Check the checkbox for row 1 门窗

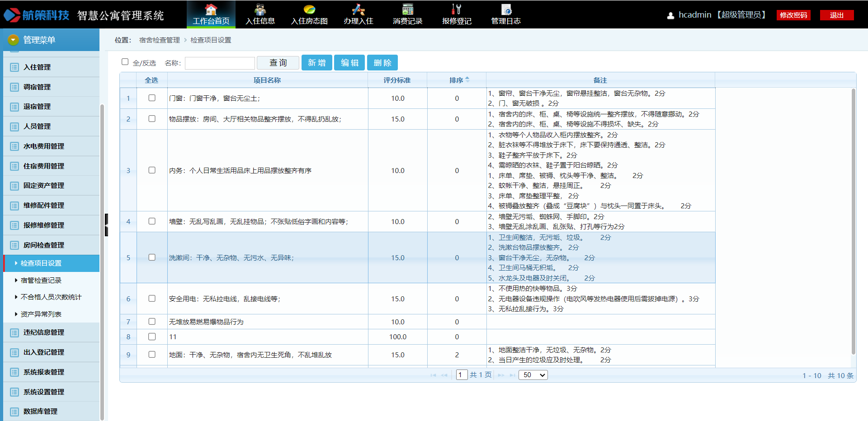point(152,98)
